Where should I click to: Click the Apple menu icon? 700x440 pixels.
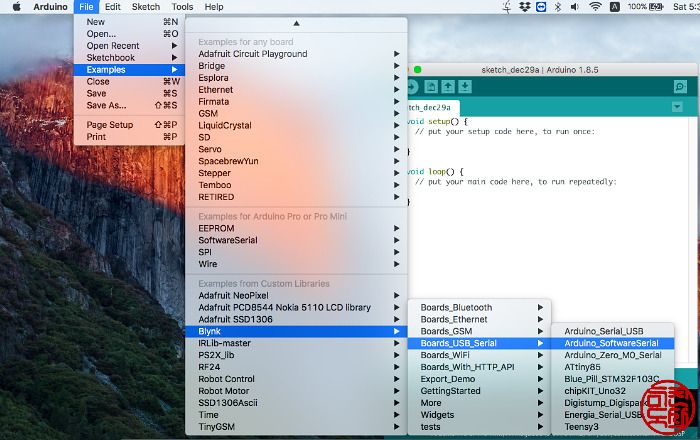17,7
